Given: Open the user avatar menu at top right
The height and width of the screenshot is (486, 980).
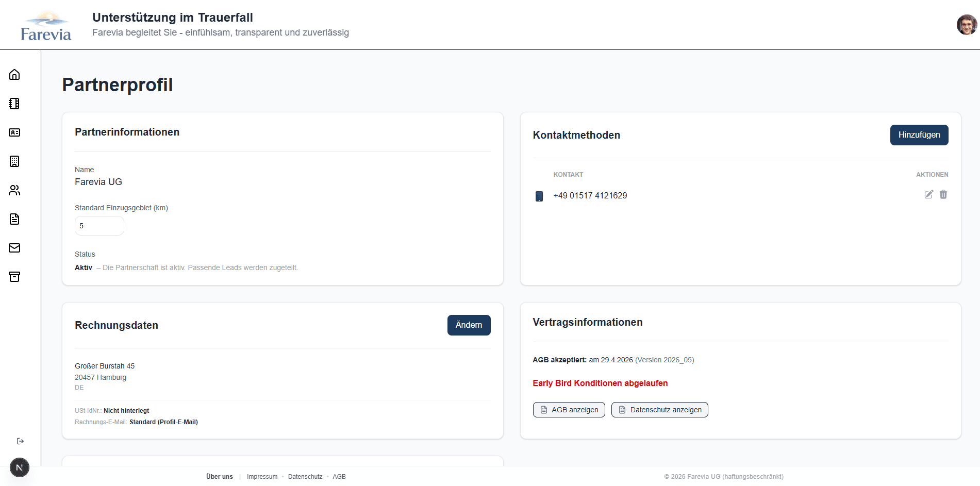Looking at the screenshot, I should tap(967, 25).
